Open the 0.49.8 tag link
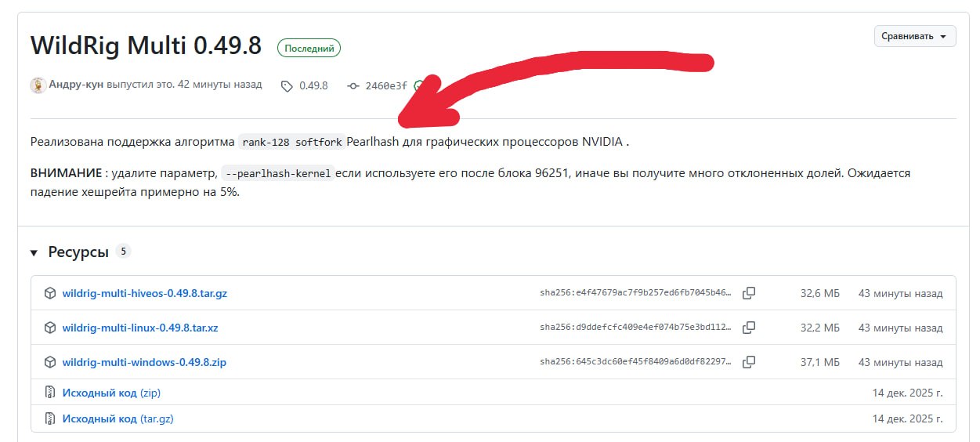 coord(313,85)
